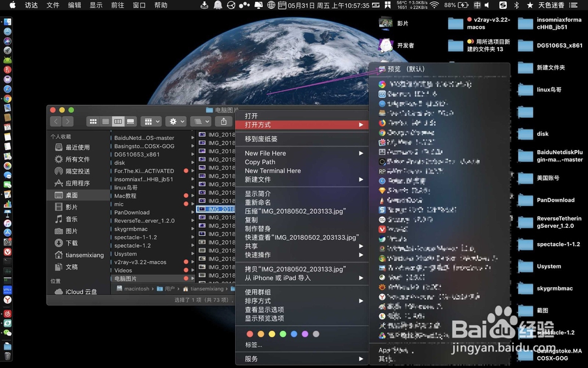Switch Finder to list view
This screenshot has width=588, height=368.
coord(105,121)
